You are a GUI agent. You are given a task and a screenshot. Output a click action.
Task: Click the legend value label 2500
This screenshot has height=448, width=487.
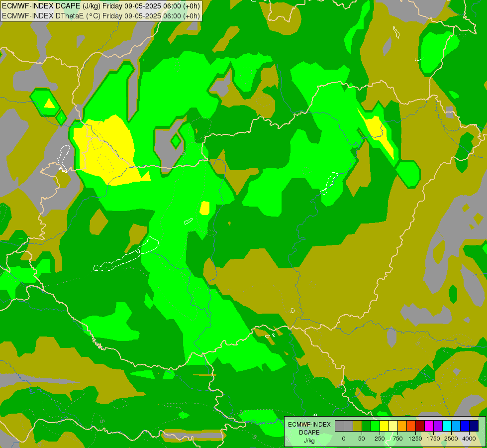click(x=451, y=439)
